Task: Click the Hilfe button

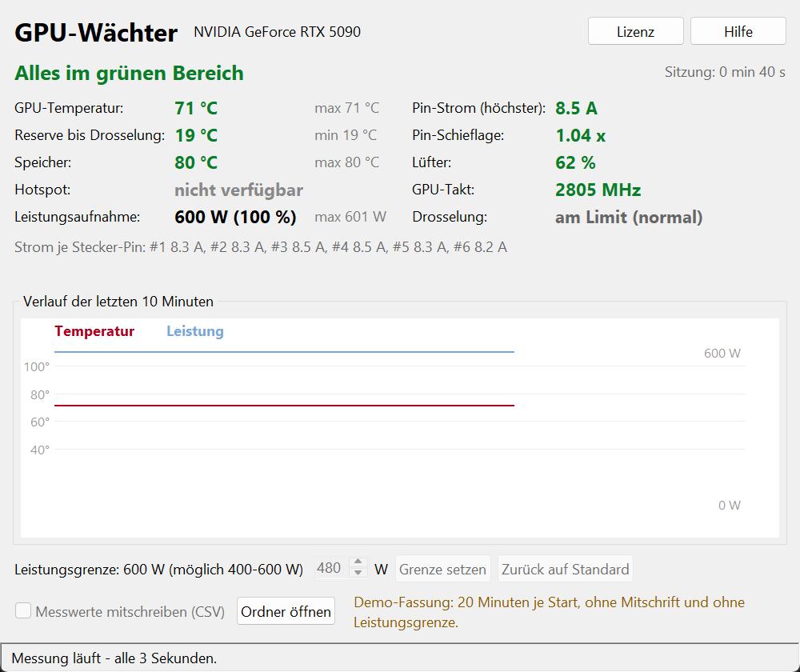Action: (x=738, y=31)
